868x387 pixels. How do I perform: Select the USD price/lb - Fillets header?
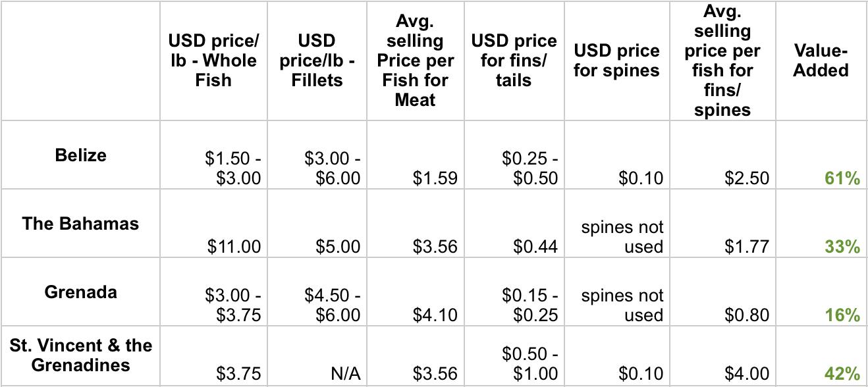317,61
